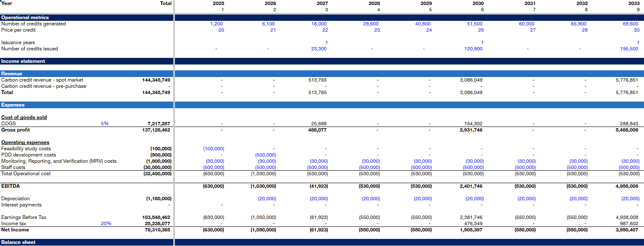Click the 2033 Income tax value 987,602
The image size is (644, 246).
(x=629, y=224)
